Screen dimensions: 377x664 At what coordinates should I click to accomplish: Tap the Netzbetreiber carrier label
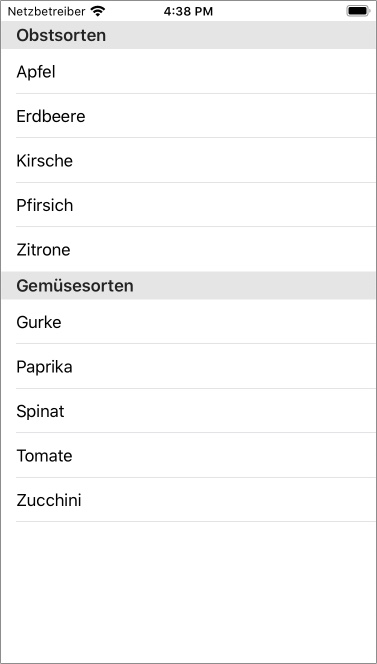tap(47, 11)
